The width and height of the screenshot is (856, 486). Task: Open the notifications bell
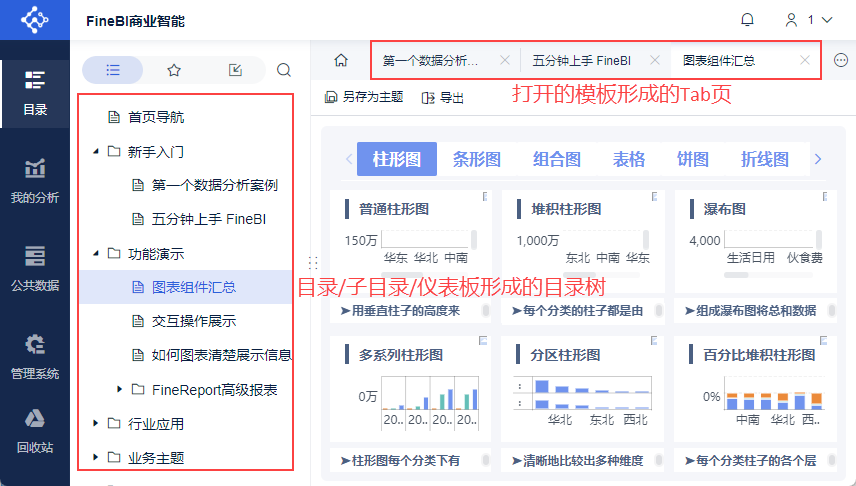[747, 20]
